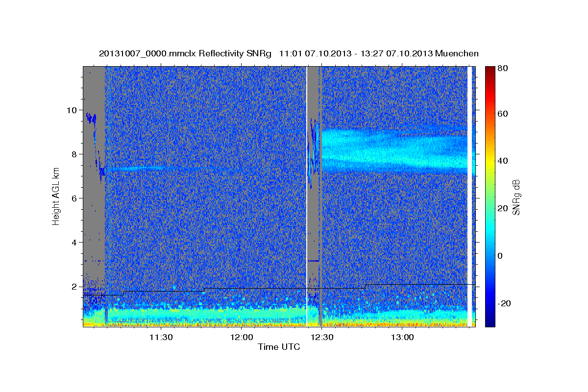
Task: Click the 13:00 time tick label
Action: (x=403, y=337)
